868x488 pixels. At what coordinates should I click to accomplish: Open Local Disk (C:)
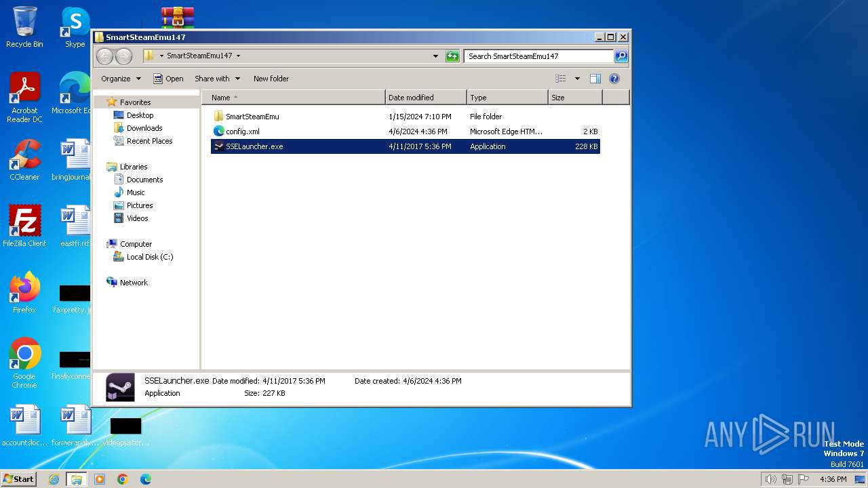coord(149,257)
